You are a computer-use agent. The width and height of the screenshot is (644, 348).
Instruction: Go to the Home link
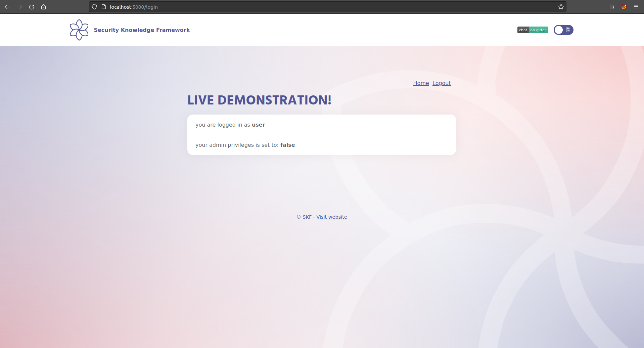coord(421,83)
